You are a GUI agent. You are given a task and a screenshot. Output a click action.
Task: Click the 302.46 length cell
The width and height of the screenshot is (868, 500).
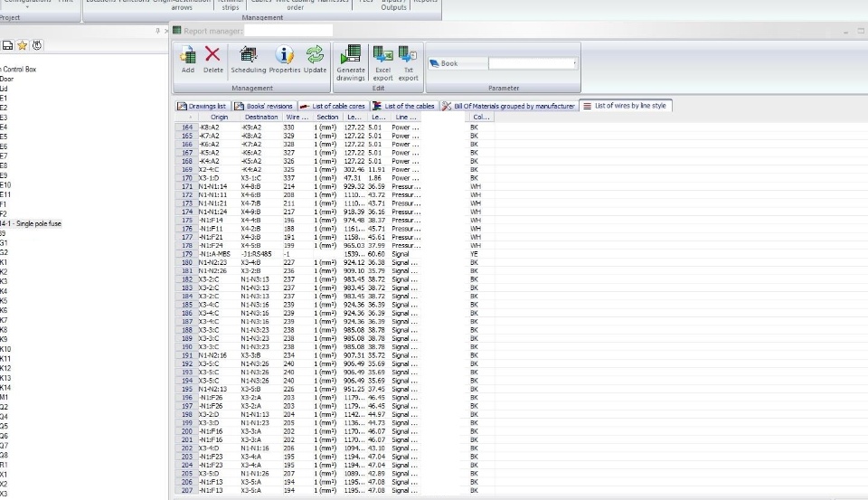tap(354, 170)
